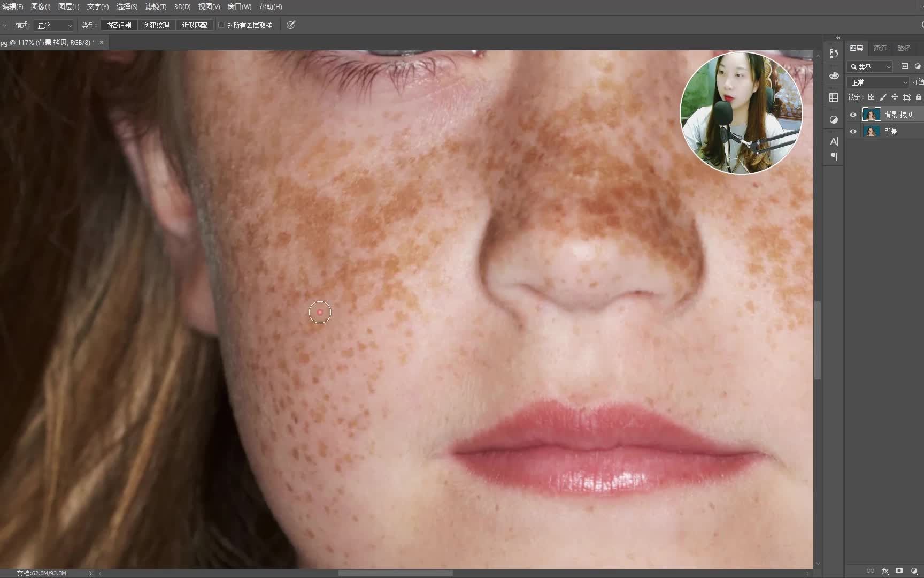
Task: Open the Adjustments panel icon
Action: (834, 119)
